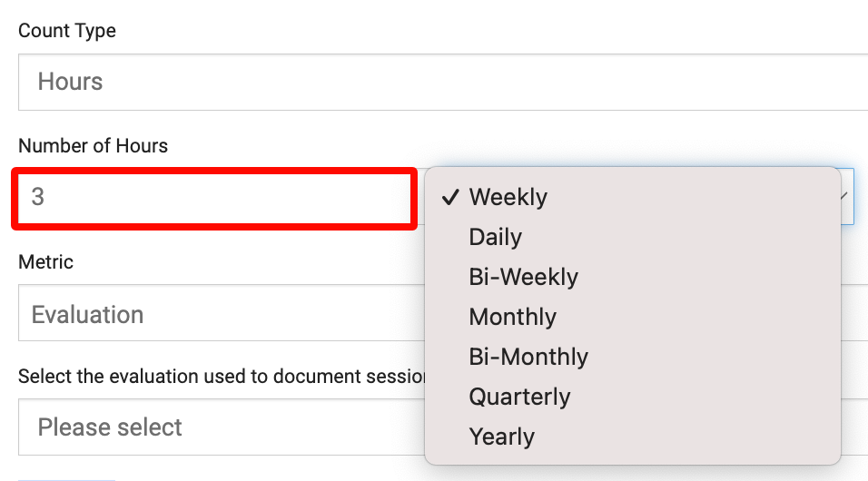This screenshot has width=868, height=481.
Task: Click the value 3 in hours field
Action: tap(38, 197)
